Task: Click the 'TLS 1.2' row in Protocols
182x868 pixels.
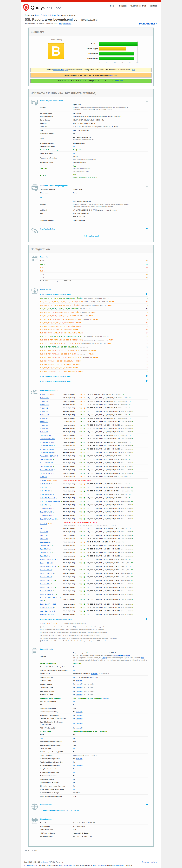Action: 94,264
